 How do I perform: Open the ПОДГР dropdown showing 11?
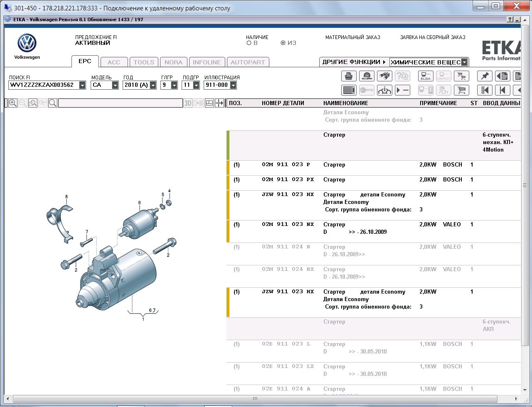(x=196, y=85)
